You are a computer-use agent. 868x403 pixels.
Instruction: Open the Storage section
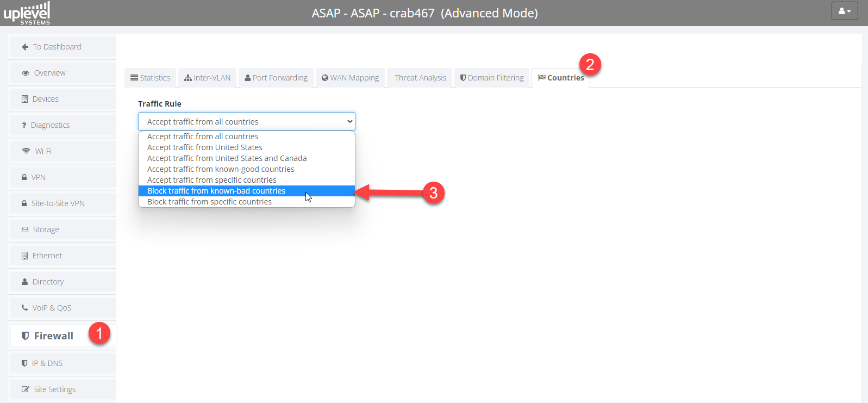click(63, 230)
